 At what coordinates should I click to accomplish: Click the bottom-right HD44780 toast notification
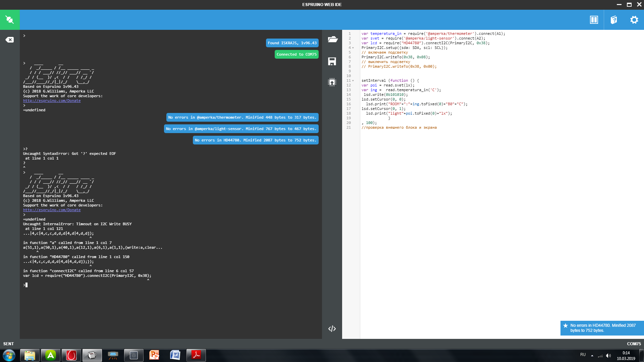(x=602, y=328)
